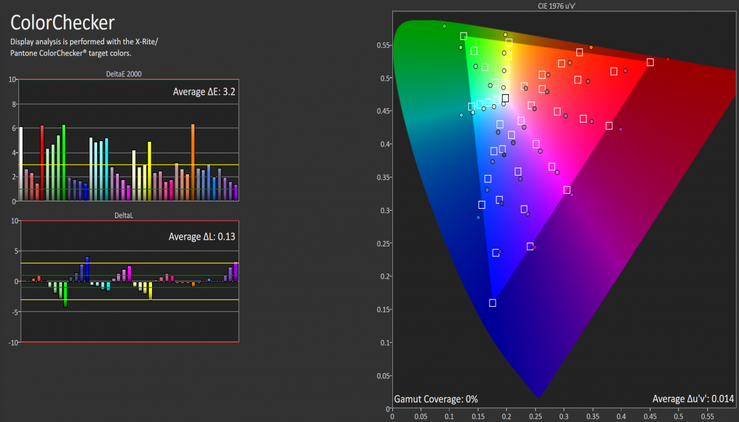The width and height of the screenshot is (739, 422).
Task: Select the tall blue bar in DeltaL chart
Action: 87,269
